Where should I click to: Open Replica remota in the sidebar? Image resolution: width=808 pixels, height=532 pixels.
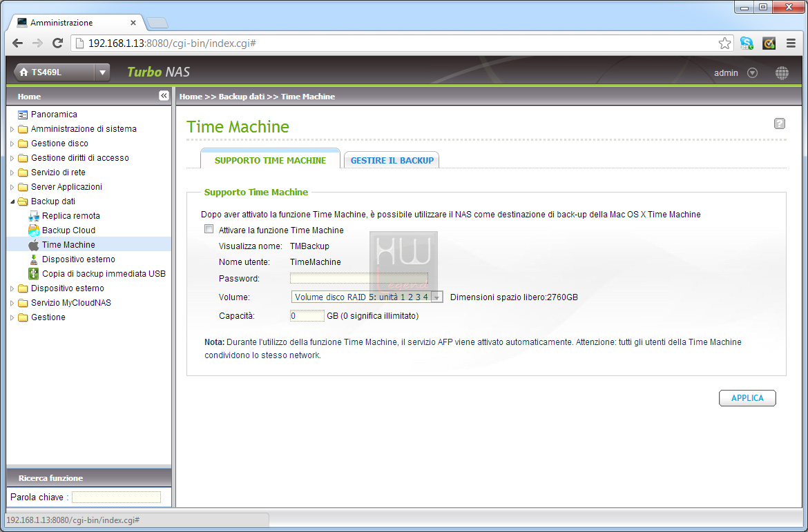point(71,216)
